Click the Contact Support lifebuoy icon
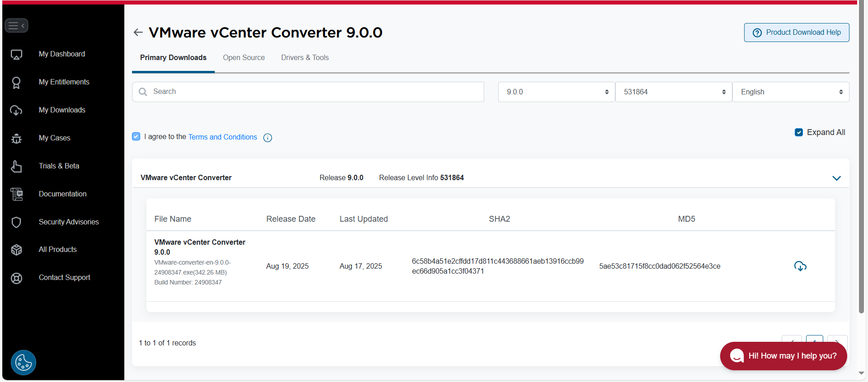 (x=16, y=278)
